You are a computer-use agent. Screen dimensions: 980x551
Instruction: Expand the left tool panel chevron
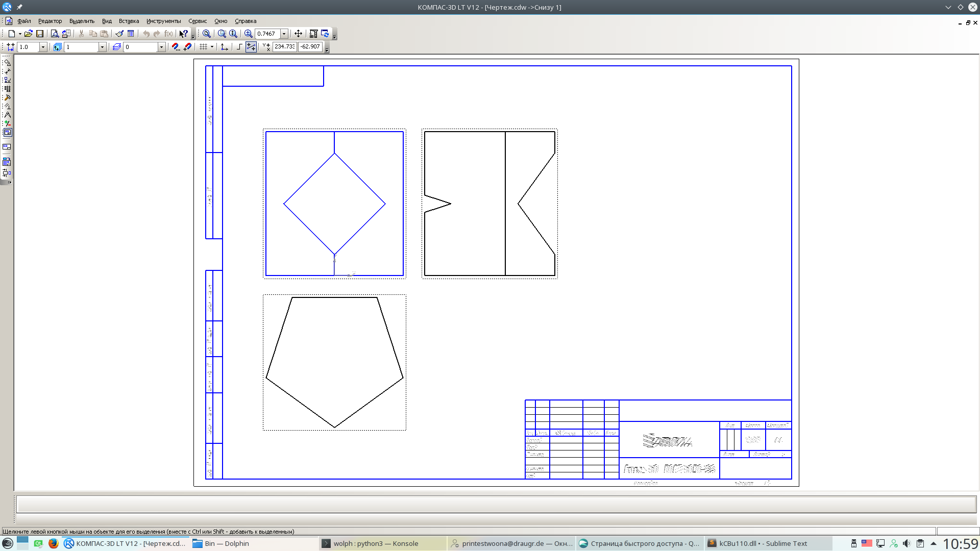pyautogui.click(x=9, y=182)
